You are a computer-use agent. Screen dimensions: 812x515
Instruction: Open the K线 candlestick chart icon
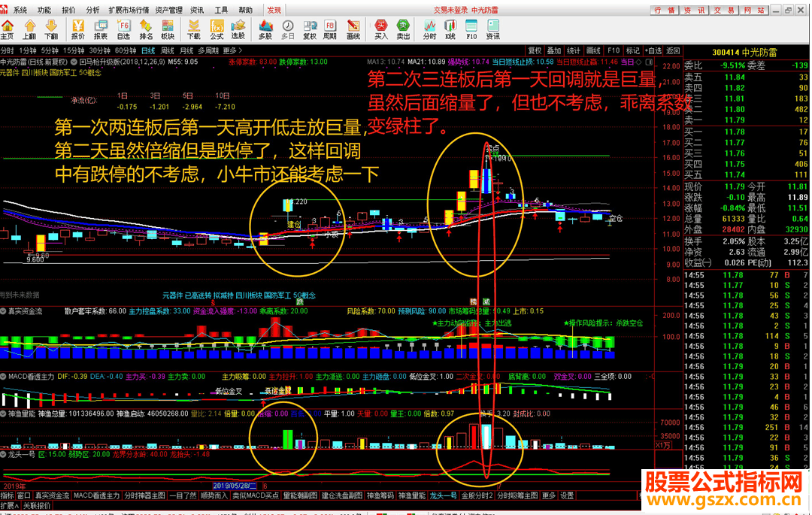point(450,29)
